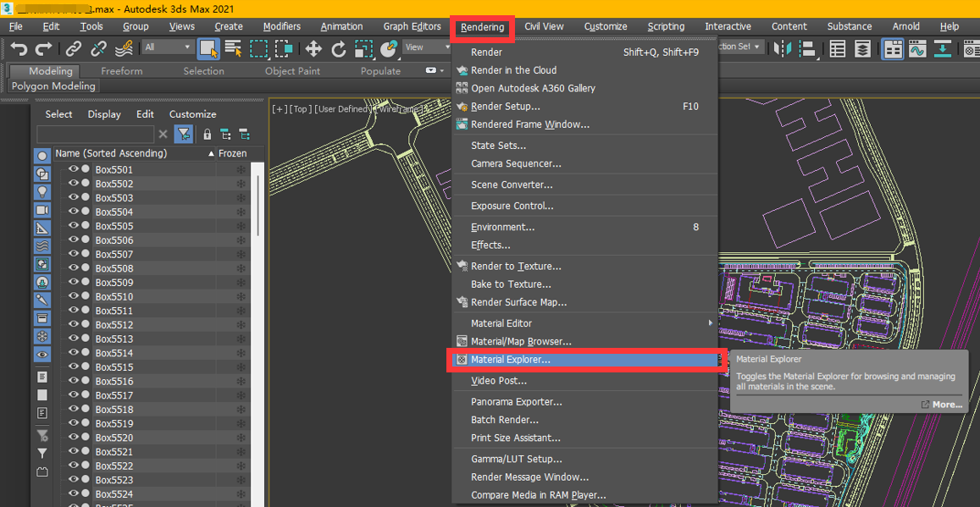
Task: Choose Render Setup from Rendering menu
Action: (x=585, y=107)
